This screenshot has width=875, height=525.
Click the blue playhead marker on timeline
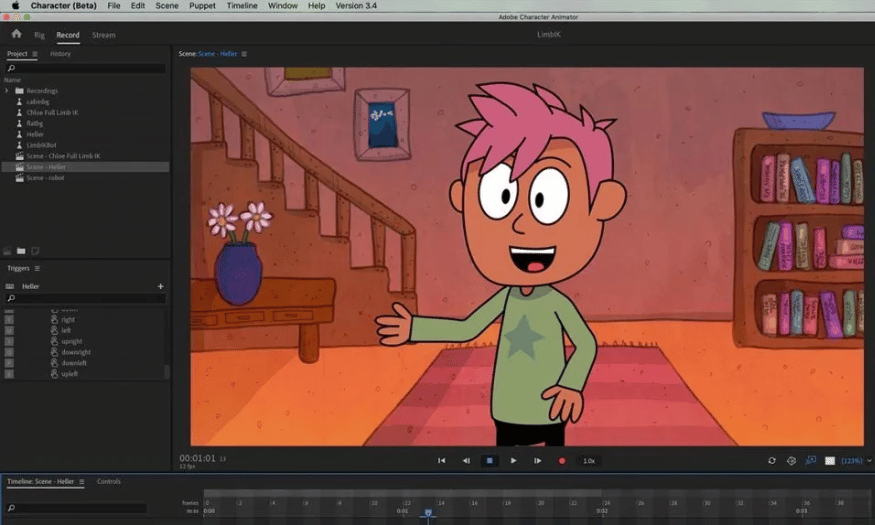pos(428,513)
